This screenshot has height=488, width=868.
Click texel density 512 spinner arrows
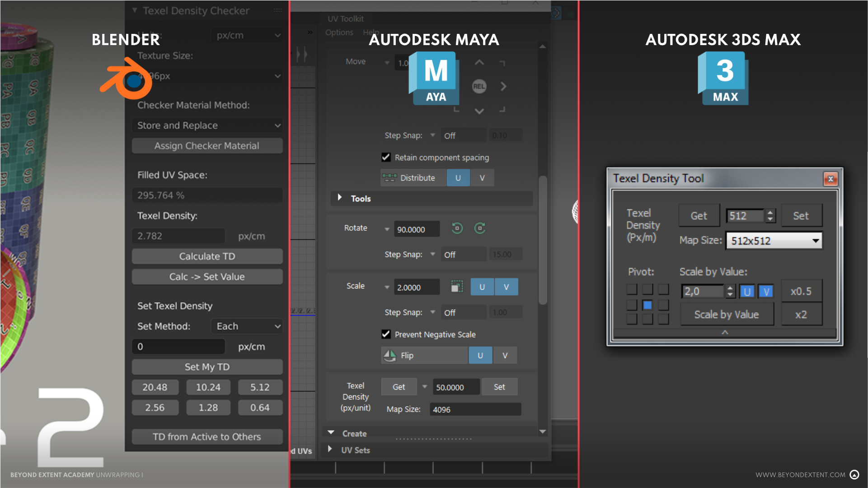[x=770, y=216]
